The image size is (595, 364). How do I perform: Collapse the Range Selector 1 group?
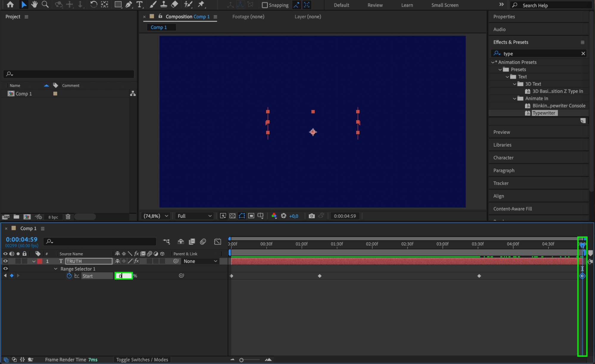click(56, 269)
